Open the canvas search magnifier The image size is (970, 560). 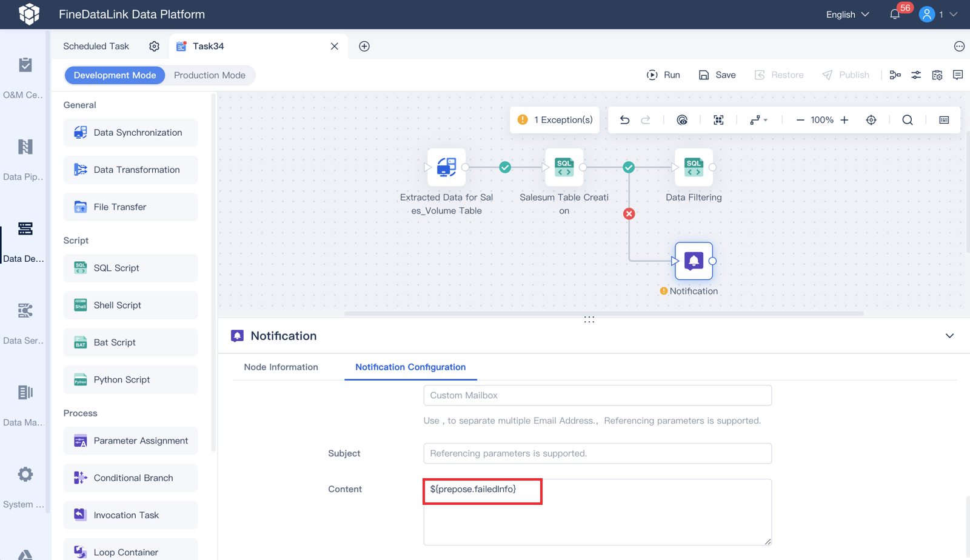click(x=908, y=120)
